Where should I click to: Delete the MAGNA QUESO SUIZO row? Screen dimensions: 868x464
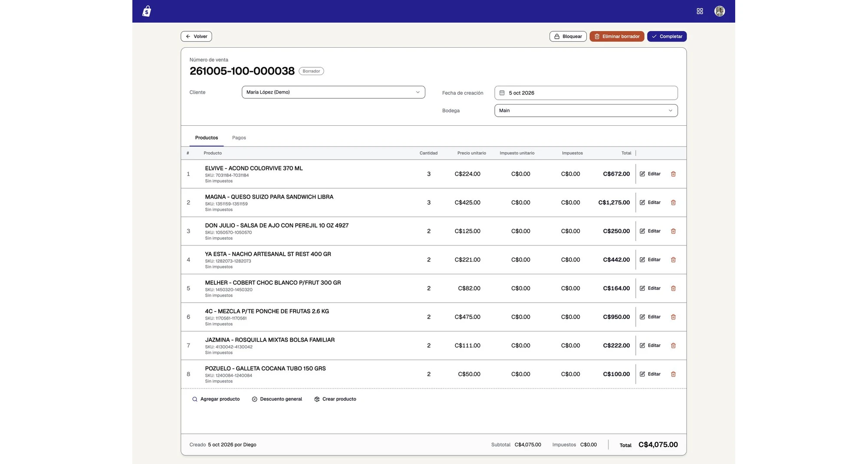click(673, 203)
